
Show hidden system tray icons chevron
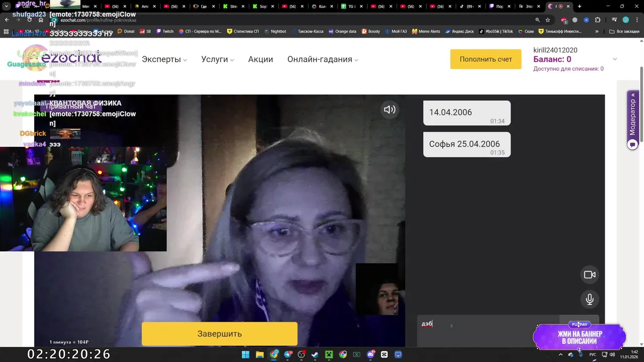(x=560, y=354)
